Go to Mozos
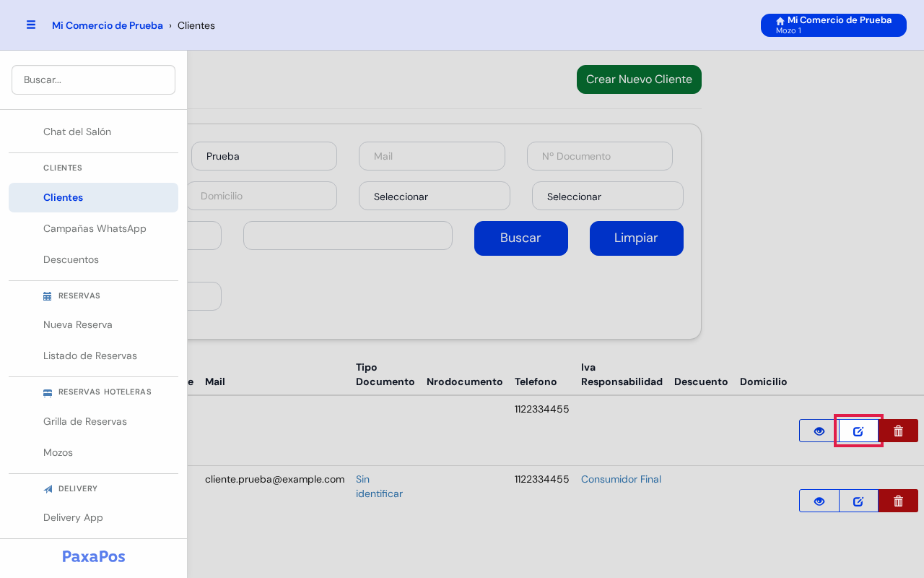This screenshot has height=578, width=924. pos(93,452)
